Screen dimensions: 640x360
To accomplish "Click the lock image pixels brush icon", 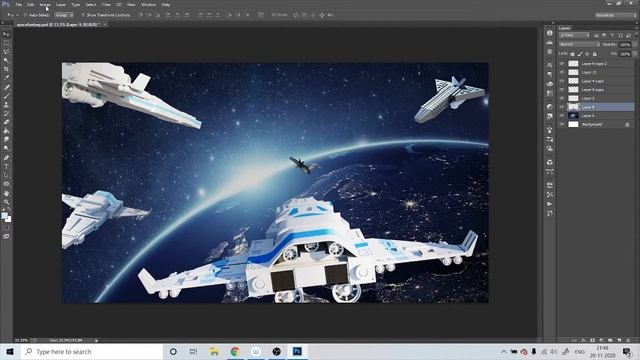I will click(x=580, y=54).
